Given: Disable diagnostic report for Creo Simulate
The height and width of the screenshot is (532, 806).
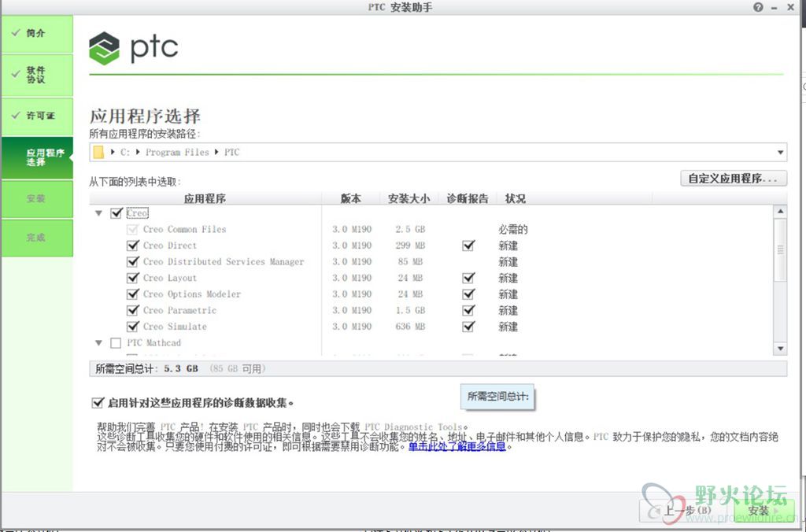Looking at the screenshot, I should click(468, 327).
